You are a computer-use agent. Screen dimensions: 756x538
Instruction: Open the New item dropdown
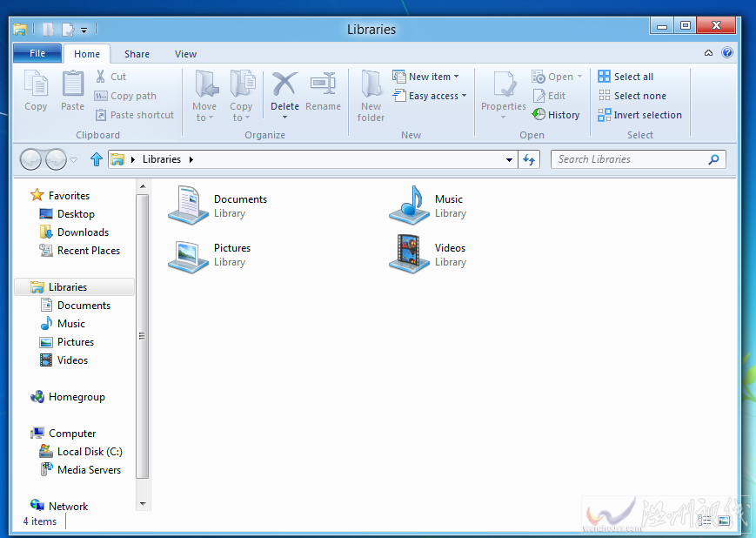tap(427, 77)
